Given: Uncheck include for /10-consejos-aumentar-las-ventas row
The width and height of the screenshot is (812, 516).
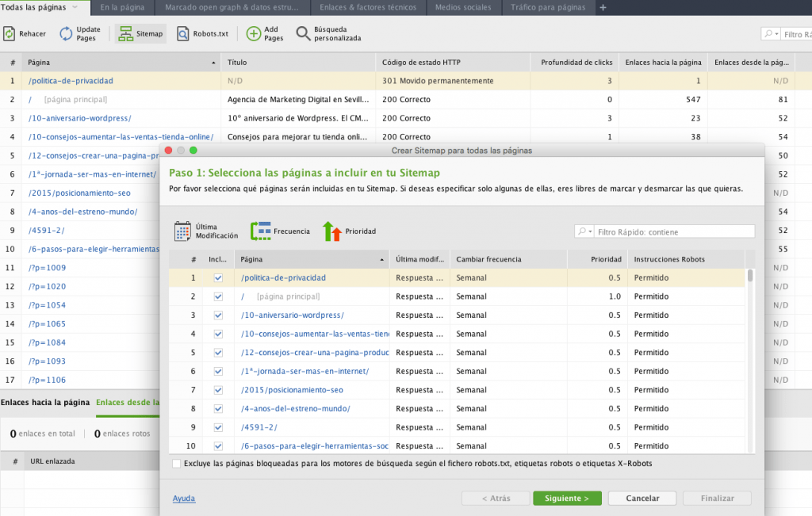Looking at the screenshot, I should (x=218, y=334).
